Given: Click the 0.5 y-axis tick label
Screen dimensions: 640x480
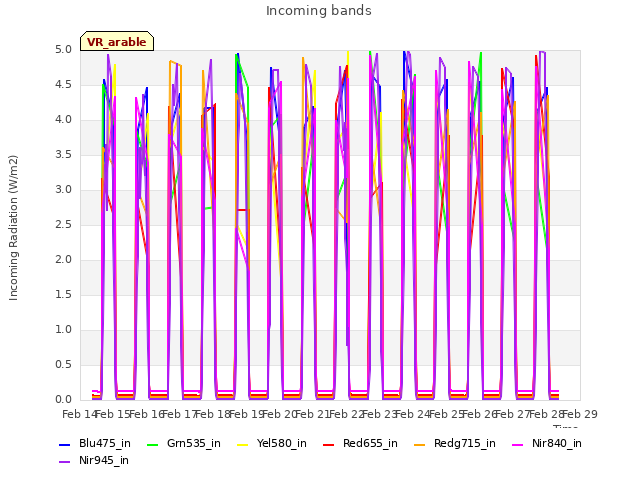Looking at the screenshot, I should coord(63,365).
